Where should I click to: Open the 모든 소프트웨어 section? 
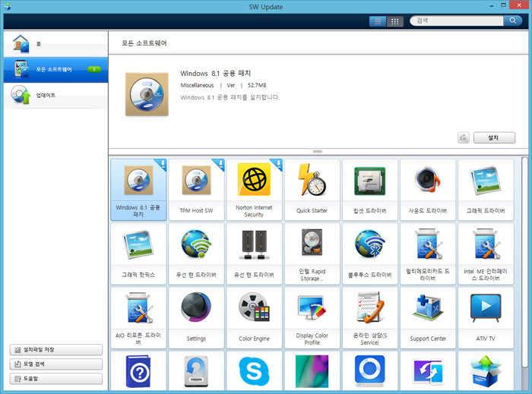coord(55,69)
